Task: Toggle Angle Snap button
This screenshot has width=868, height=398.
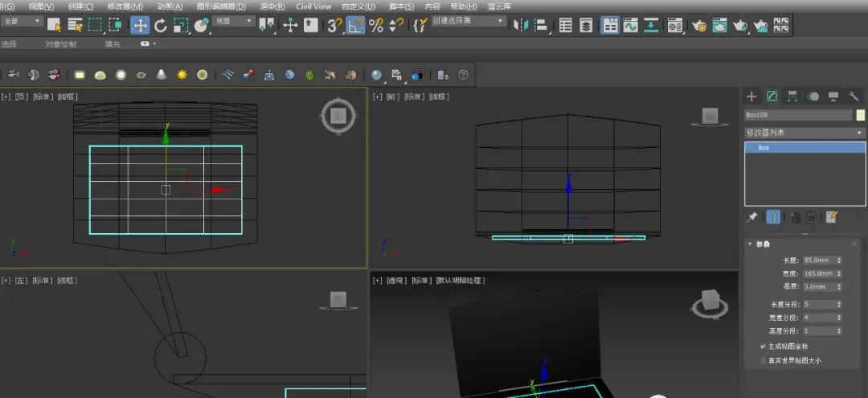Action: 355,25
